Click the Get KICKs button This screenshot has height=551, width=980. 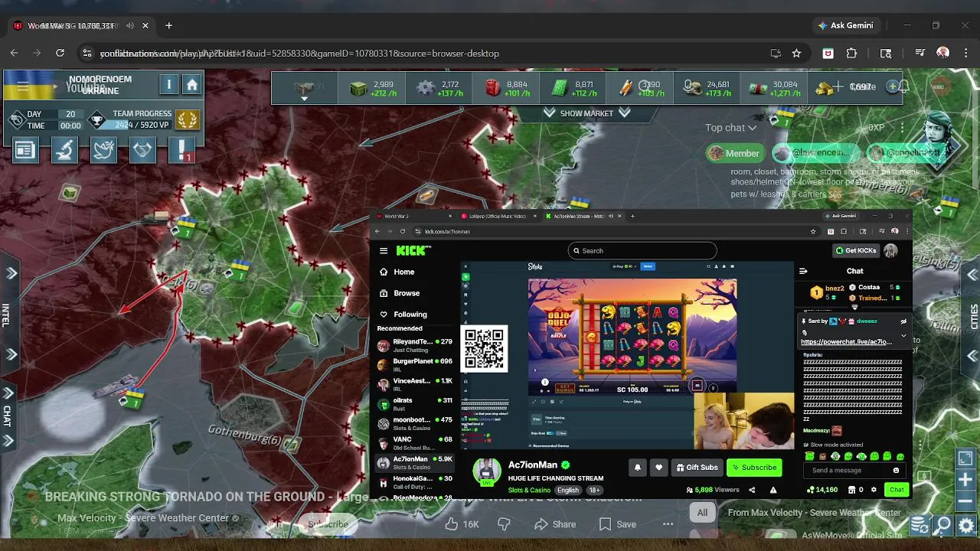pos(856,250)
